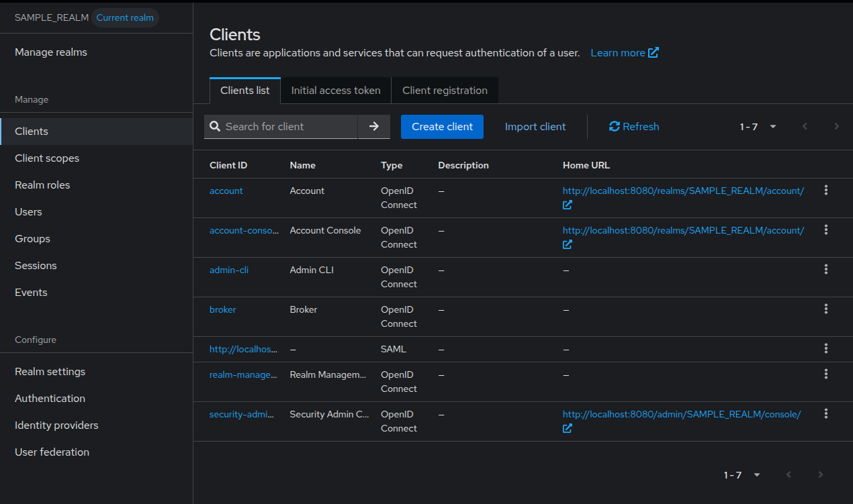Image resolution: width=853 pixels, height=504 pixels.
Task: Open kebab menu for the broker client
Action: point(825,309)
